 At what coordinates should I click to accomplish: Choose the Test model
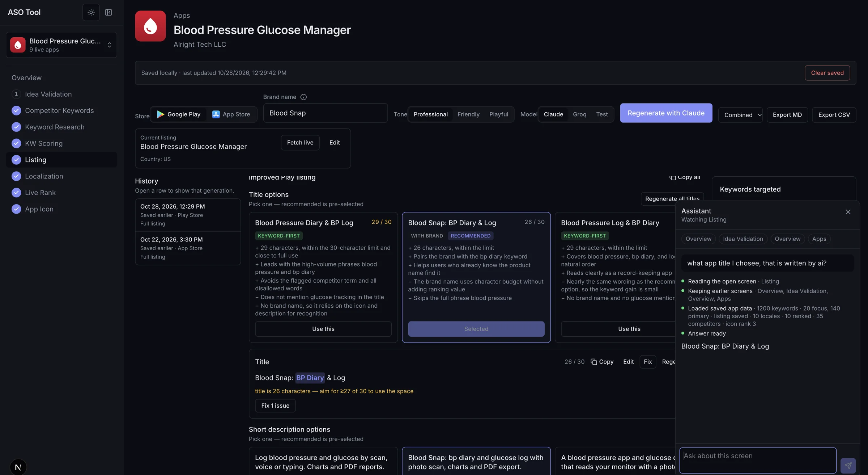(602, 114)
